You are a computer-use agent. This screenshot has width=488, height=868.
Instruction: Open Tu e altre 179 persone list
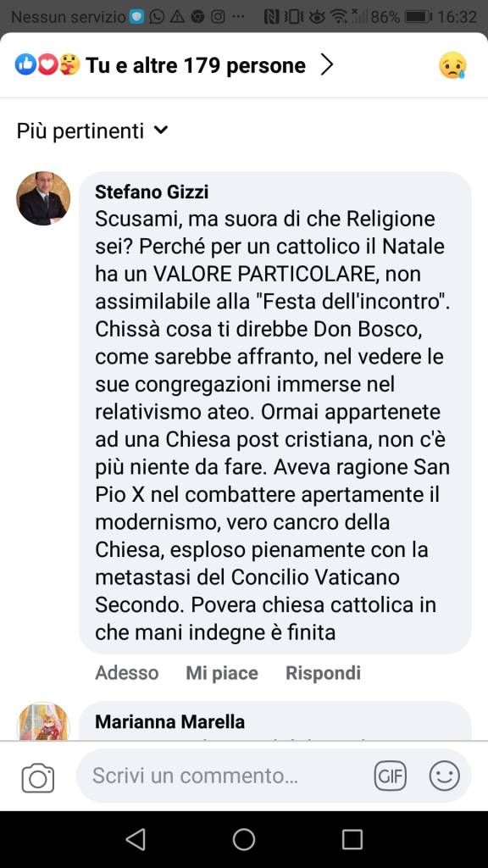click(196, 65)
